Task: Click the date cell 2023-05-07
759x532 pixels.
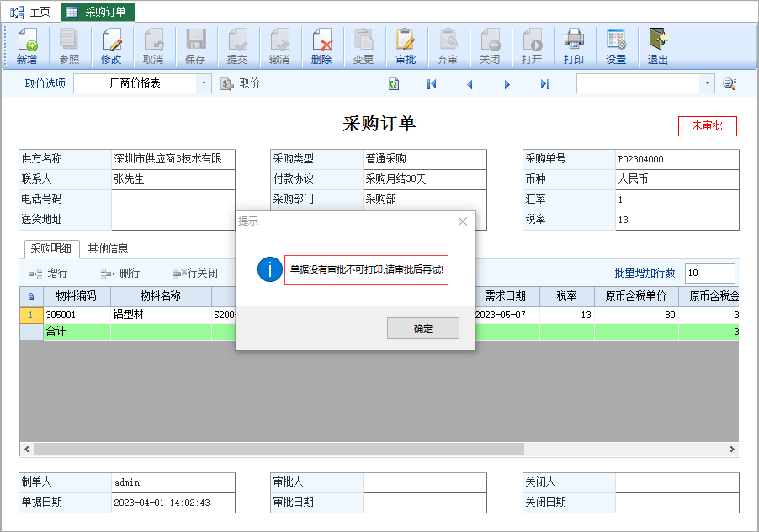Action: [506, 315]
